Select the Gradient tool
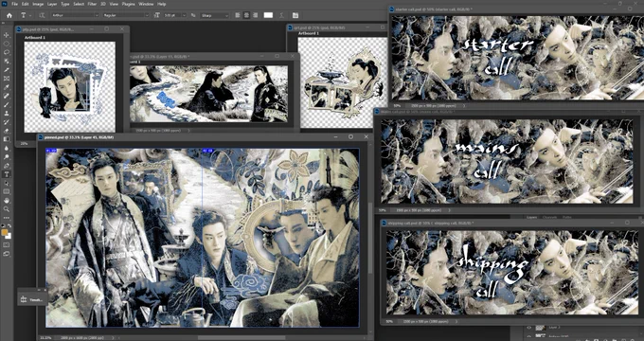Image resolution: width=644 pixels, height=341 pixels. (x=7, y=139)
